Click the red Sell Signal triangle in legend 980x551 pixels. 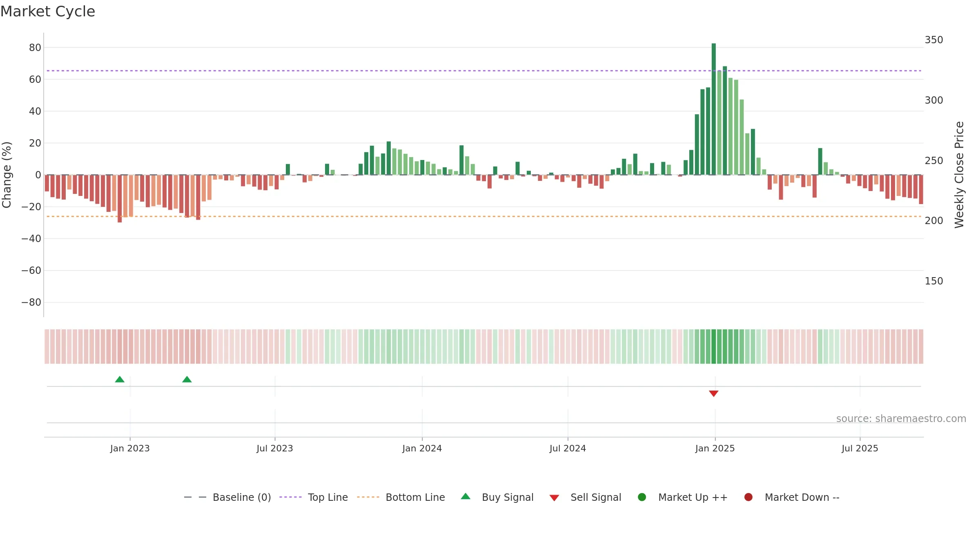click(554, 498)
